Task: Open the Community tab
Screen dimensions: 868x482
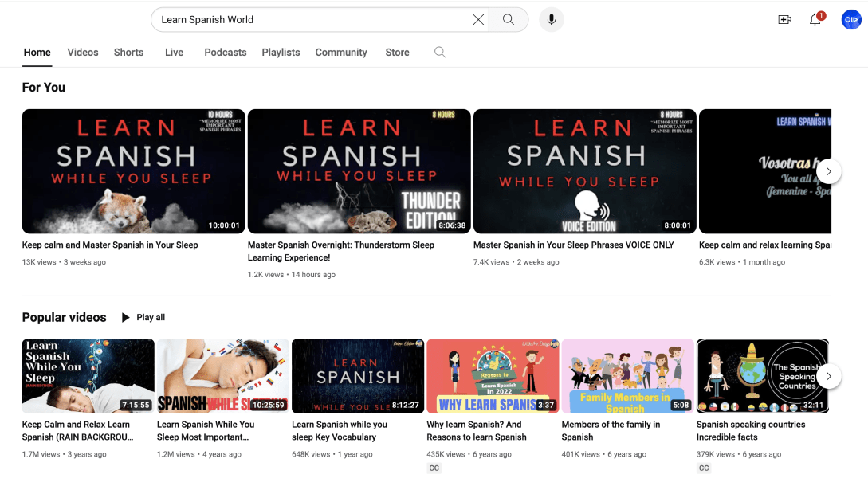Action: point(341,52)
